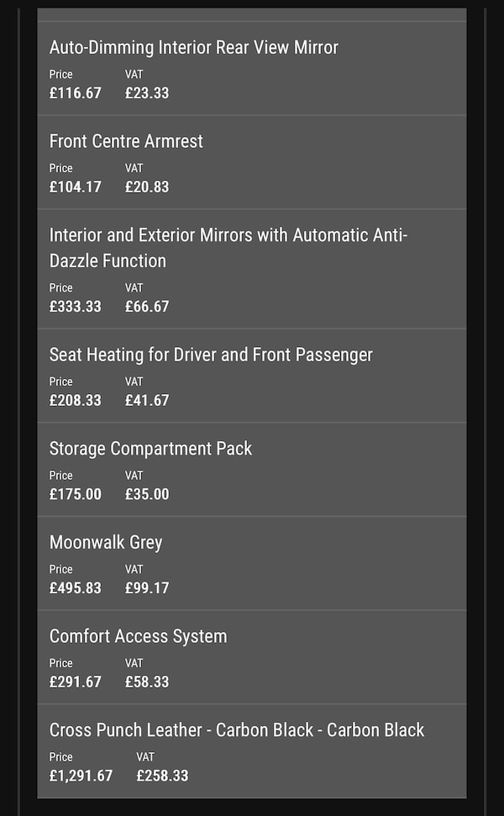This screenshot has height=816, width=504.
Task: Click the £104.17 price of Front Centre Armrest
Action: (x=75, y=187)
